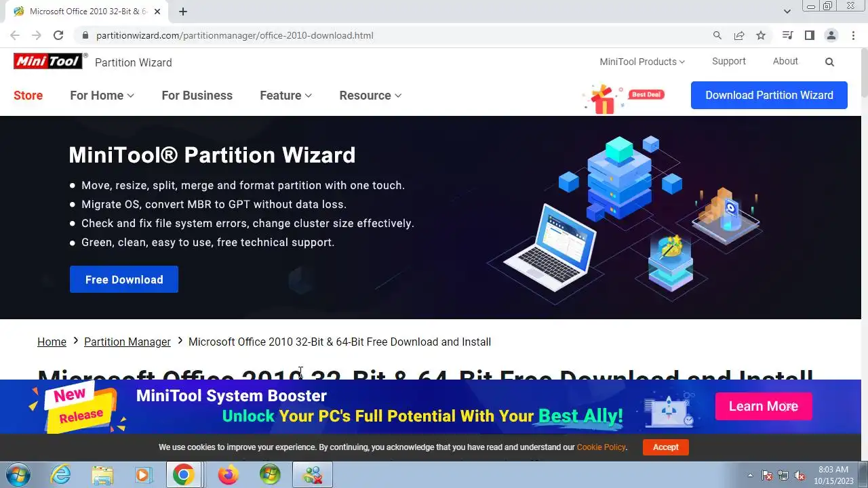Click the Learn More banner button
The image size is (868, 488).
click(764, 406)
